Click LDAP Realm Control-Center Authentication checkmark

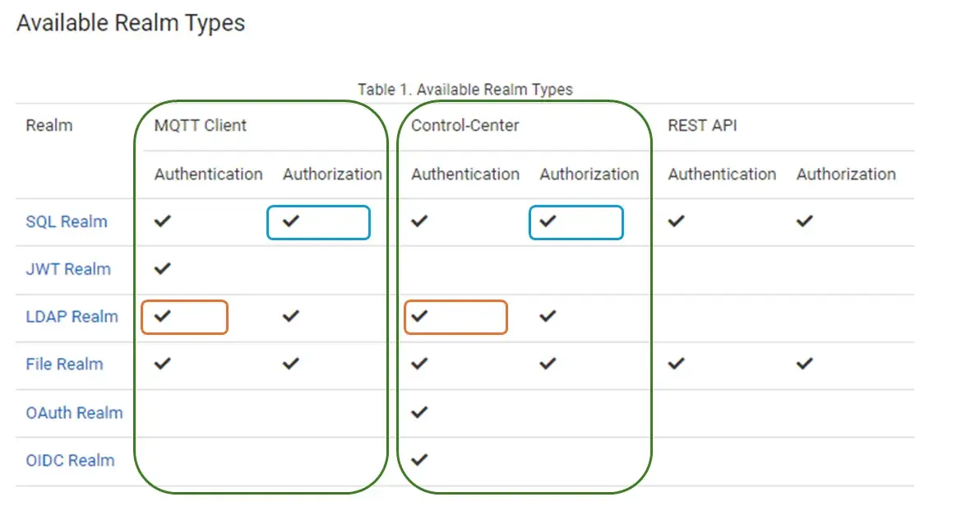(419, 316)
